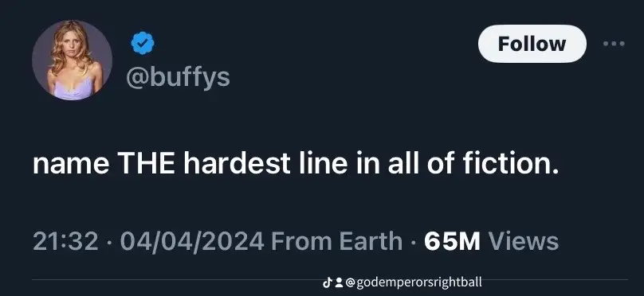The height and width of the screenshot is (296, 644).
Task: Click the blue verified checkmark badge
Action: (x=143, y=43)
